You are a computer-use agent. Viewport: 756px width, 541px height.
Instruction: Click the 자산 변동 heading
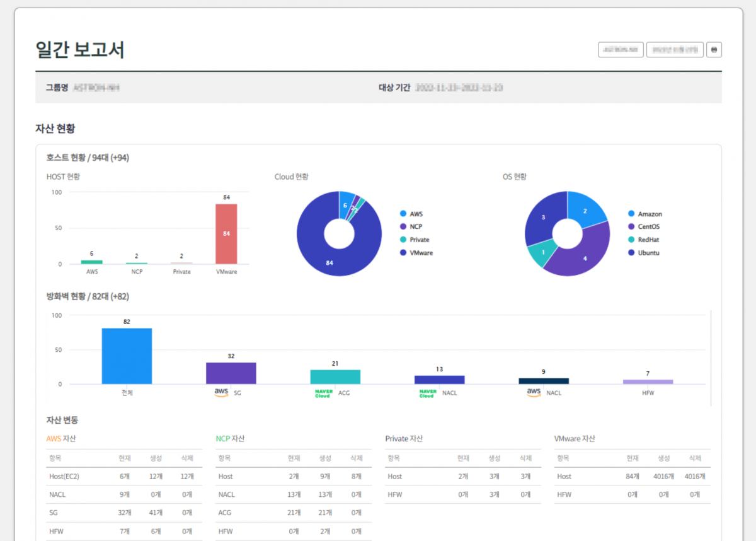click(62, 420)
